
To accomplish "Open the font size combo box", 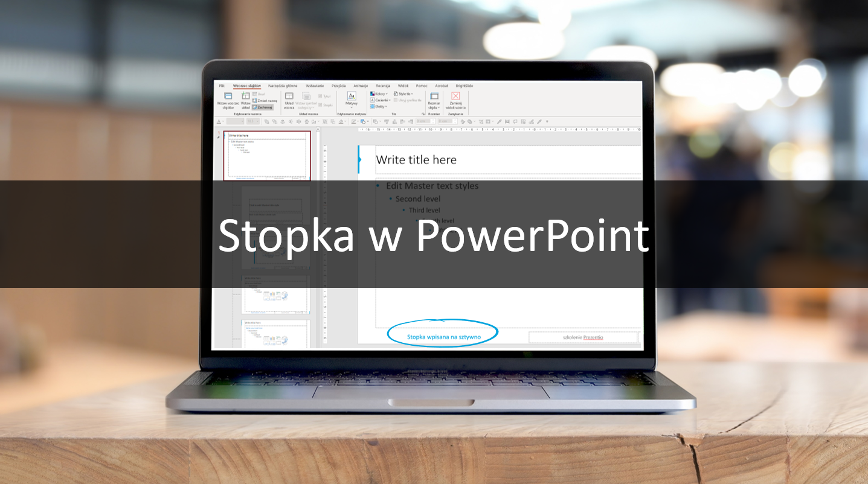I will coord(252,121).
